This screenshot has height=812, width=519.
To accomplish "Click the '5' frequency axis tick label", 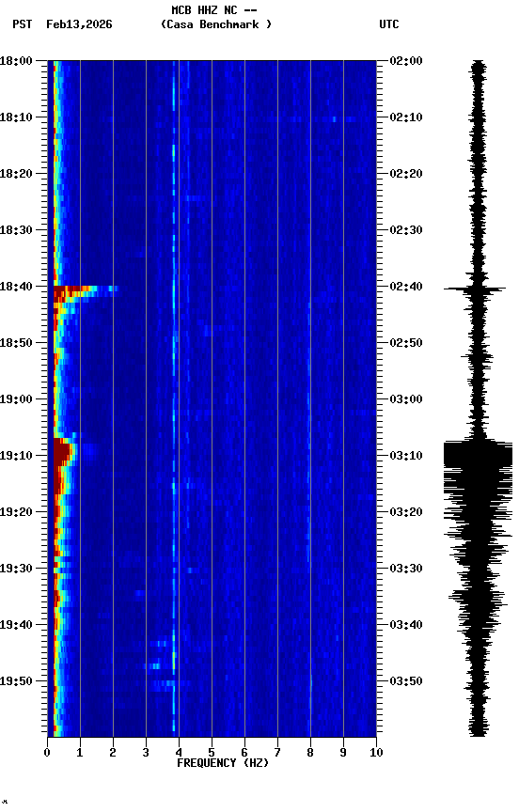I will click(x=212, y=753).
